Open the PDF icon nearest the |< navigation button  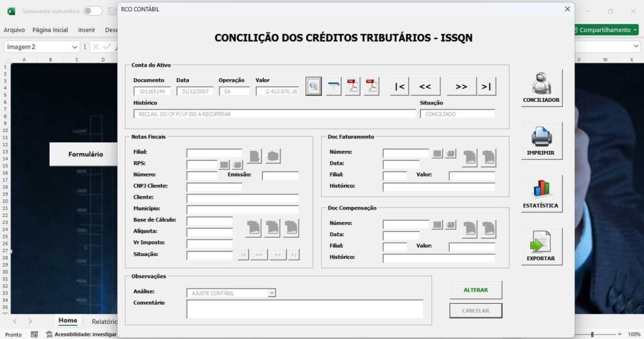point(371,86)
